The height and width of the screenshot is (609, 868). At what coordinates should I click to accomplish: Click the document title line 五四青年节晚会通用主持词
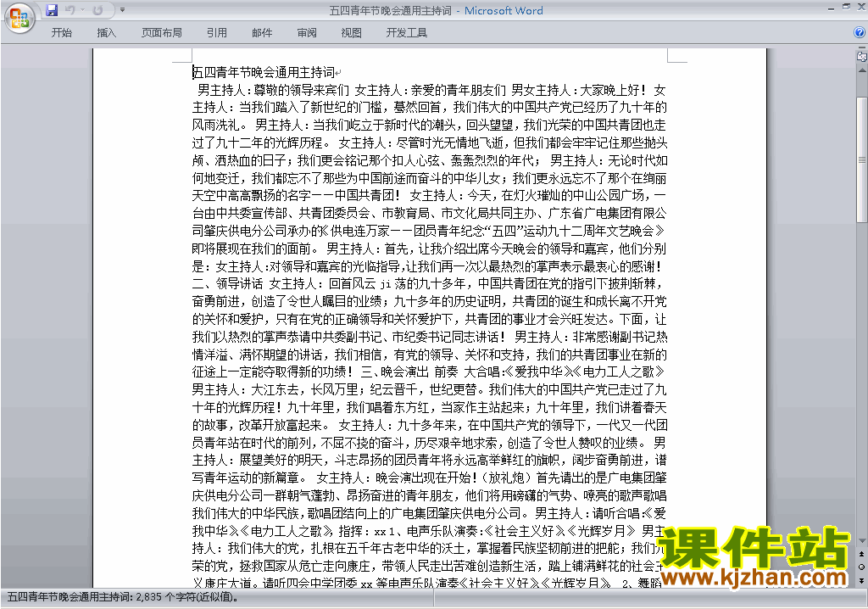click(x=264, y=72)
